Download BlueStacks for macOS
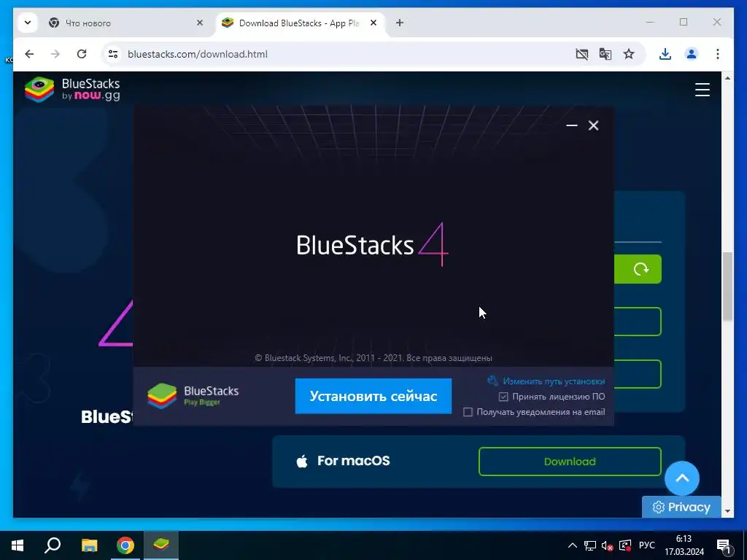The width and height of the screenshot is (747, 560). [570, 462]
